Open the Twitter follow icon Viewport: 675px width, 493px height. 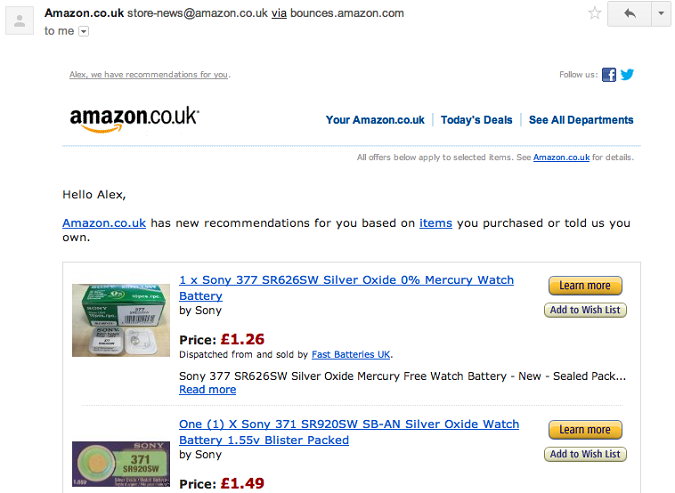click(x=627, y=74)
